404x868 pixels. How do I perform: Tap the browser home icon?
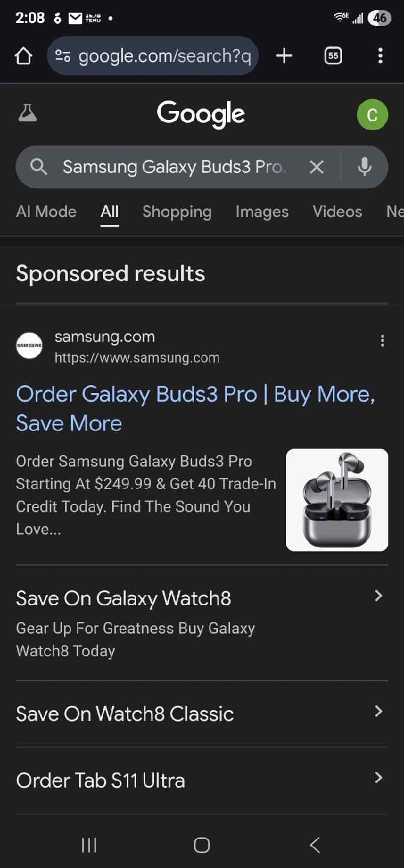[23, 56]
